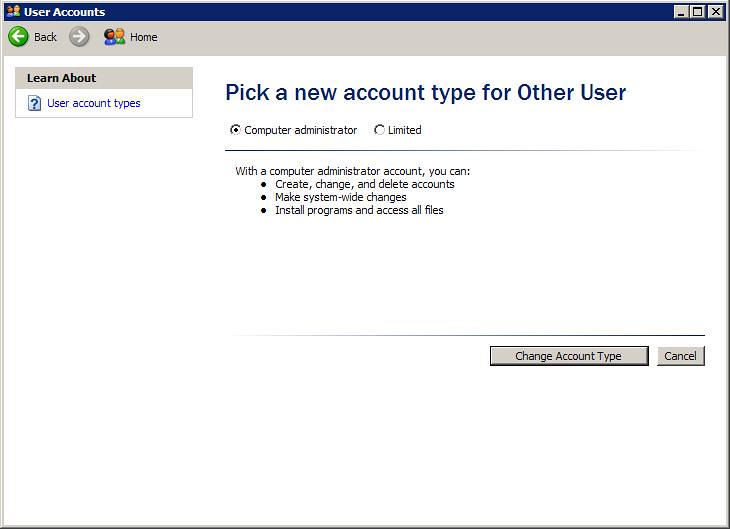Close the User Accounts window
The height and width of the screenshot is (529, 730).
point(716,12)
